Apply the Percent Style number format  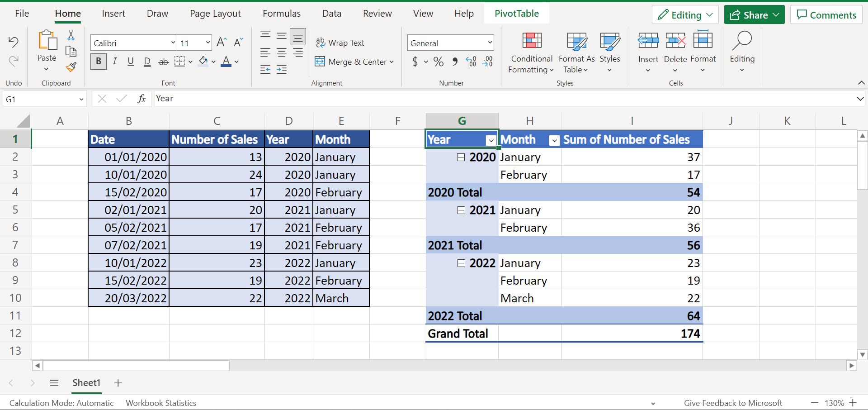(438, 62)
